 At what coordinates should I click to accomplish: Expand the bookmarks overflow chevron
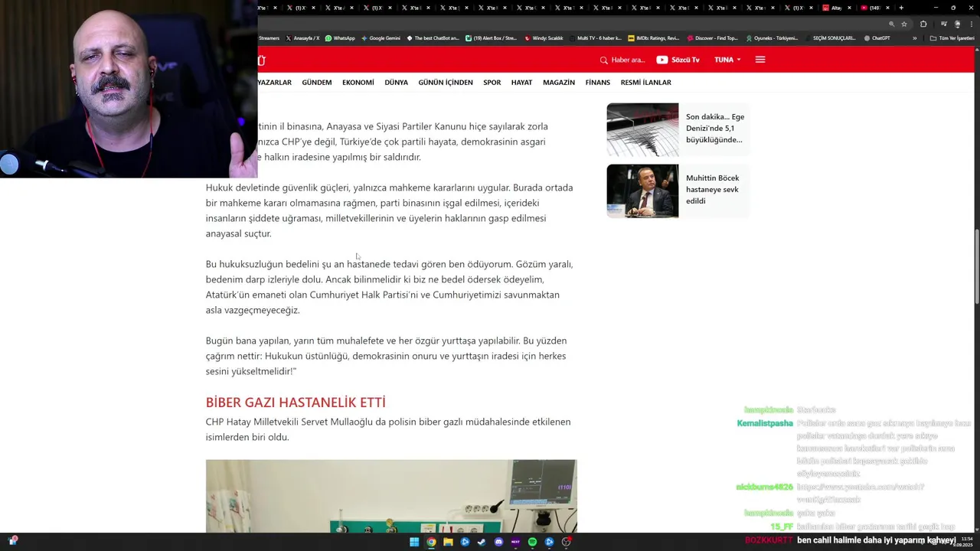click(914, 38)
